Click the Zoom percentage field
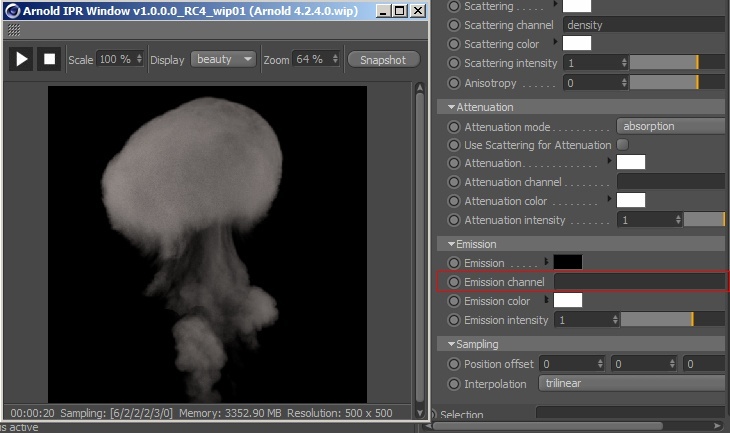Image resolution: width=730 pixels, height=433 pixels. coord(316,59)
